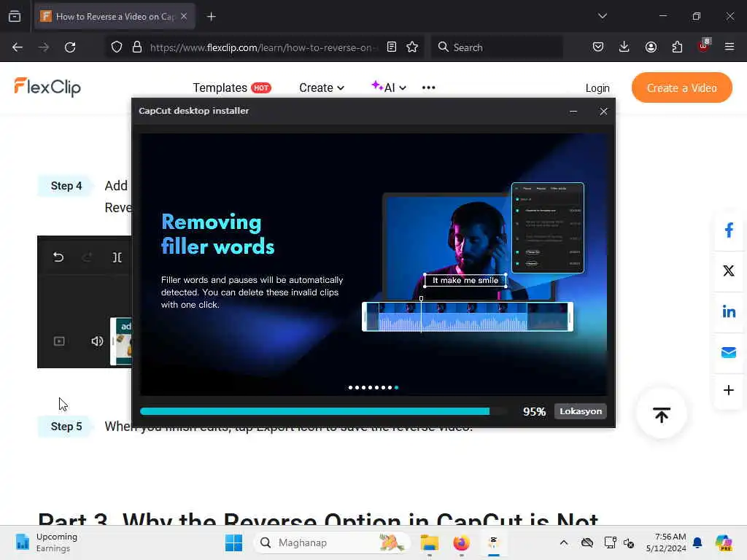
Task: Click the cover frame icon in tutorial image
Action: point(59,341)
